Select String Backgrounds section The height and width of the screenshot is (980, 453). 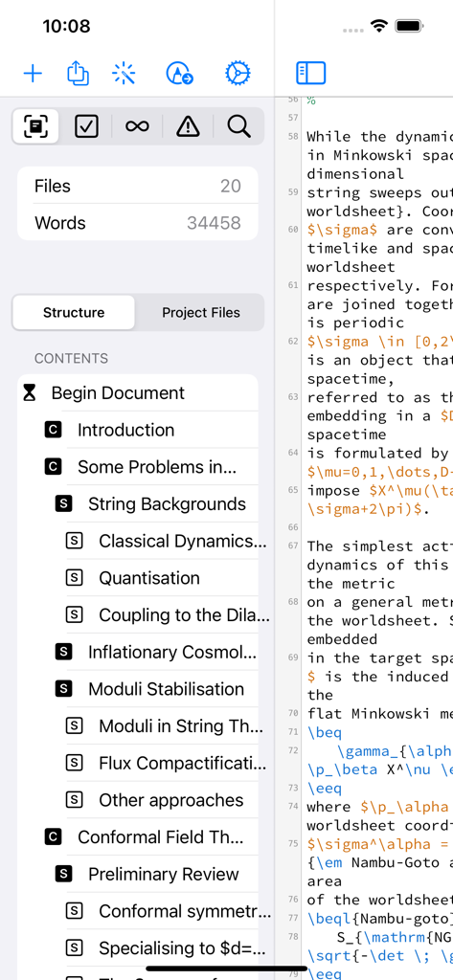138,503
